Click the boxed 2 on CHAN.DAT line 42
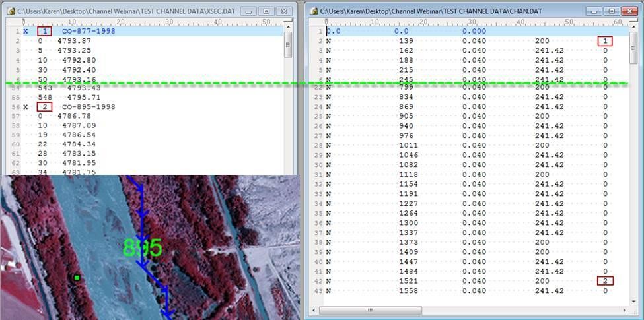The height and width of the screenshot is (320, 644). [605, 281]
